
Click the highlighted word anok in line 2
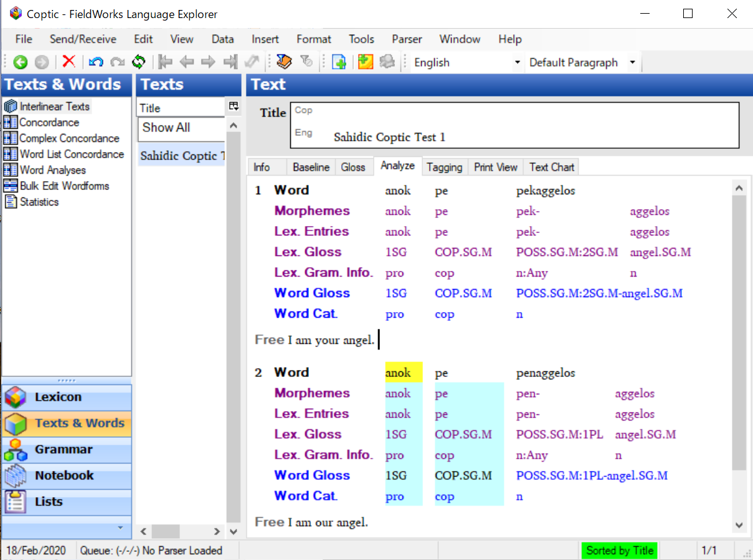398,373
